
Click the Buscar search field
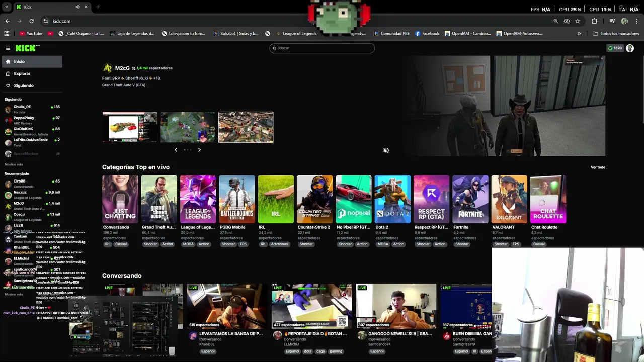(x=322, y=48)
